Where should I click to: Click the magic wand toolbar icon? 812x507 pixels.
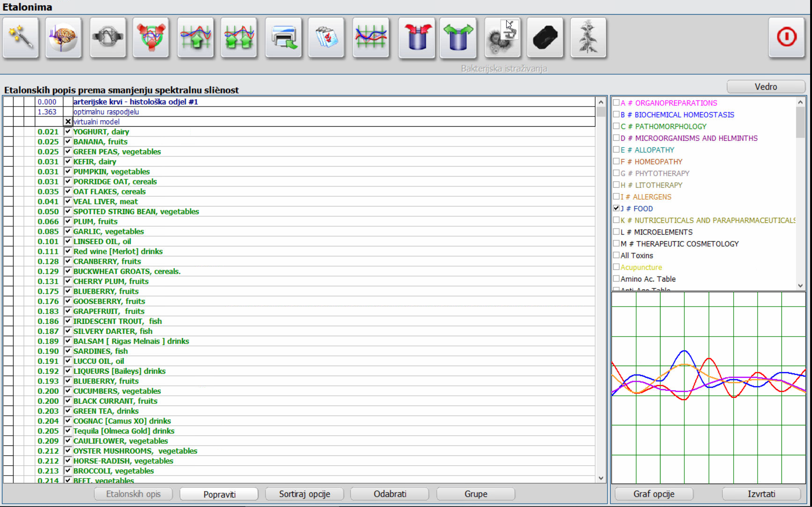coord(21,38)
